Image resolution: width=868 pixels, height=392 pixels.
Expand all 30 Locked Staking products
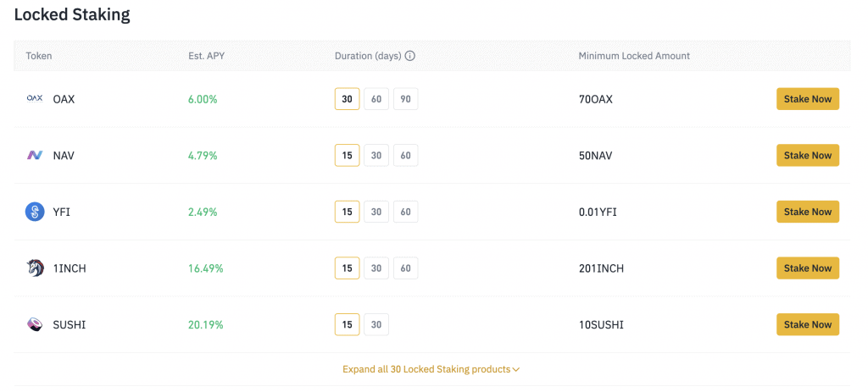coord(431,369)
